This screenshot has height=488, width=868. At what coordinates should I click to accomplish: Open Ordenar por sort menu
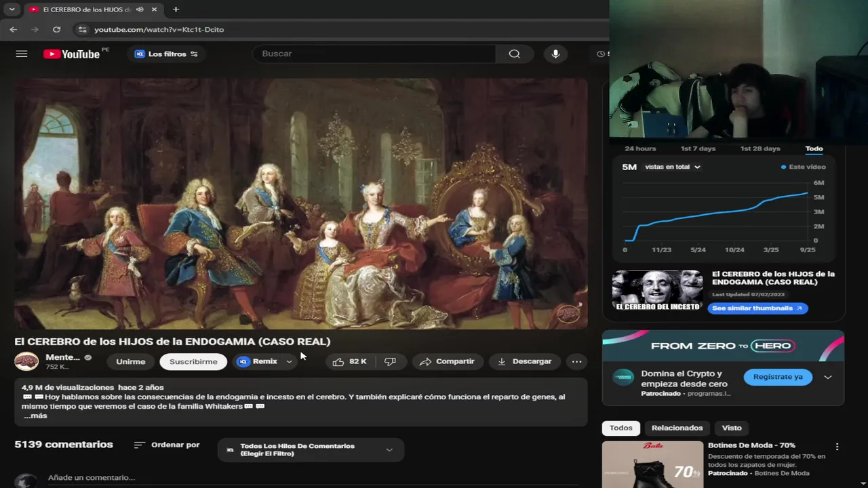(167, 445)
